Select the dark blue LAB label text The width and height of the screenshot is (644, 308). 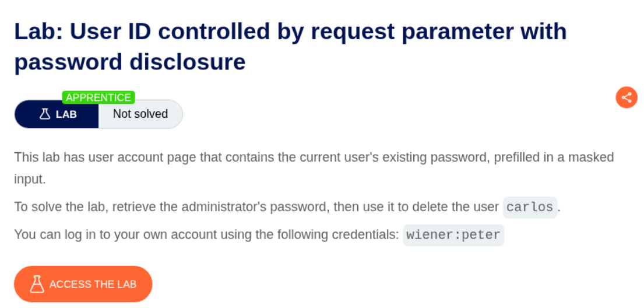coord(66,114)
